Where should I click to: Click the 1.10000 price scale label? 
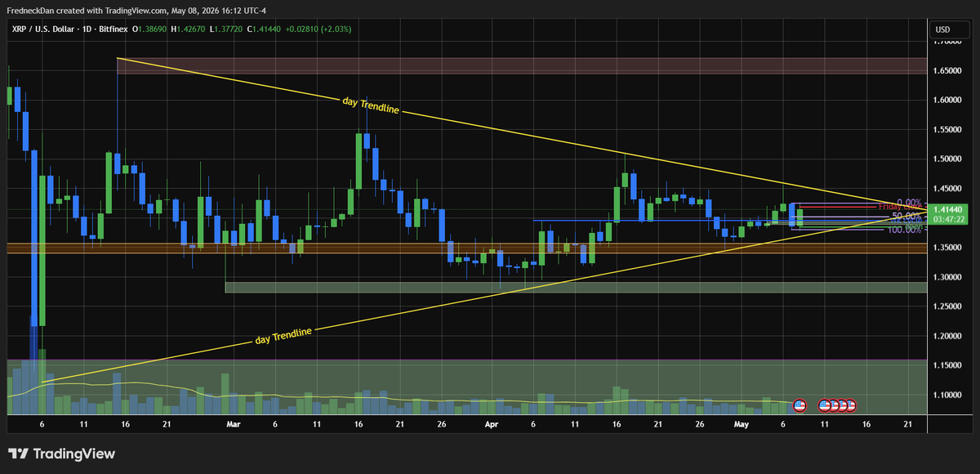tap(949, 395)
